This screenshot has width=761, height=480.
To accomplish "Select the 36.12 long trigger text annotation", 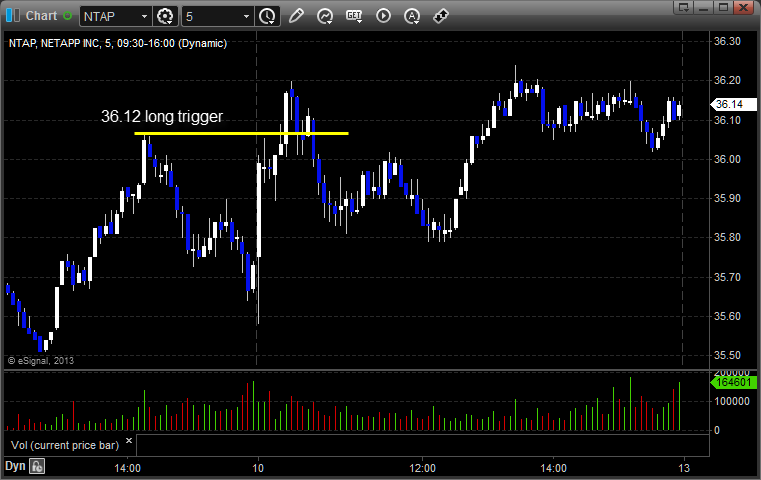I will click(x=162, y=116).
